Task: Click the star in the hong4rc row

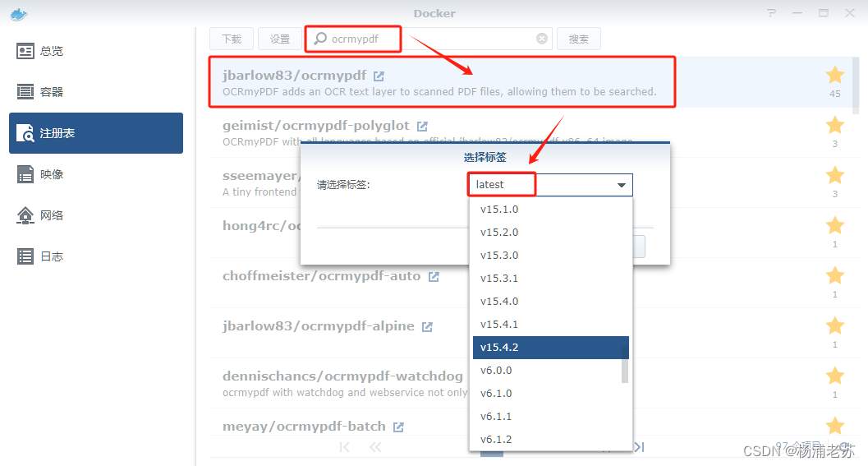Action: pos(835,225)
